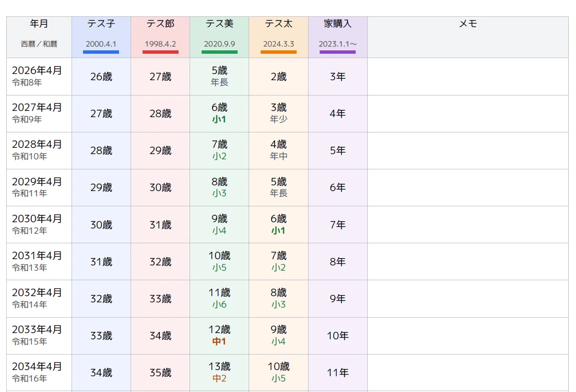Click start date 2023.1.1～ under 家購入
576x392 pixels.
pos(338,44)
